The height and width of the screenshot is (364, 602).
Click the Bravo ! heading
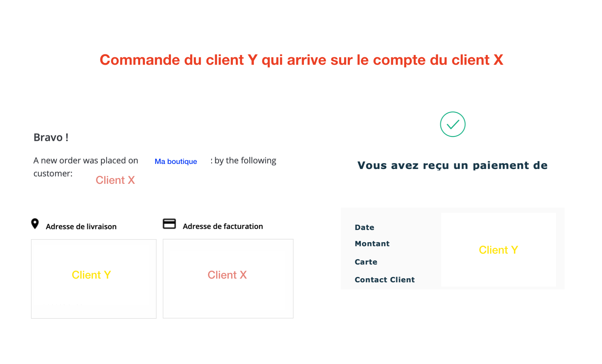click(51, 137)
